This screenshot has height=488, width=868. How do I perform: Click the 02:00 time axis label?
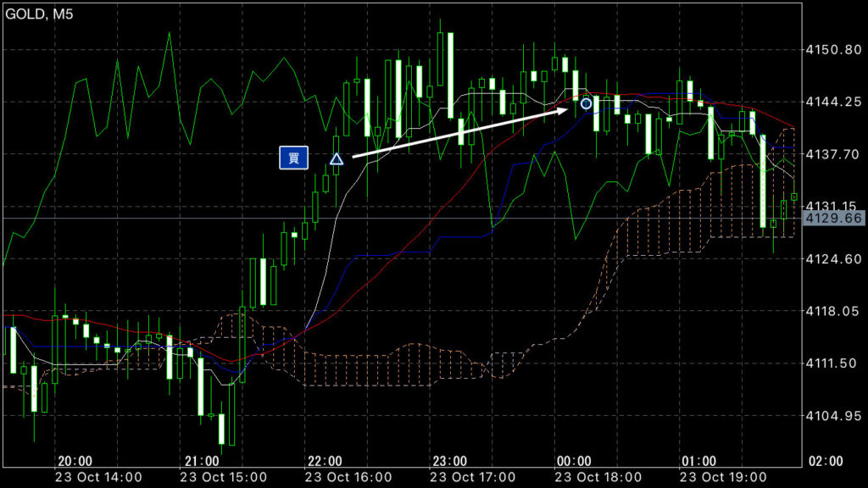825,461
